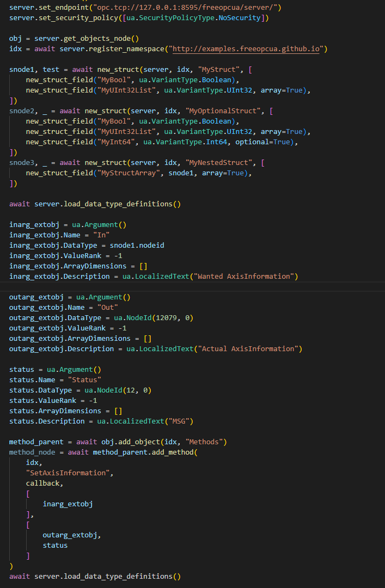Click status inside the output arguments list
This screenshot has width=385, height=588.
click(x=55, y=545)
